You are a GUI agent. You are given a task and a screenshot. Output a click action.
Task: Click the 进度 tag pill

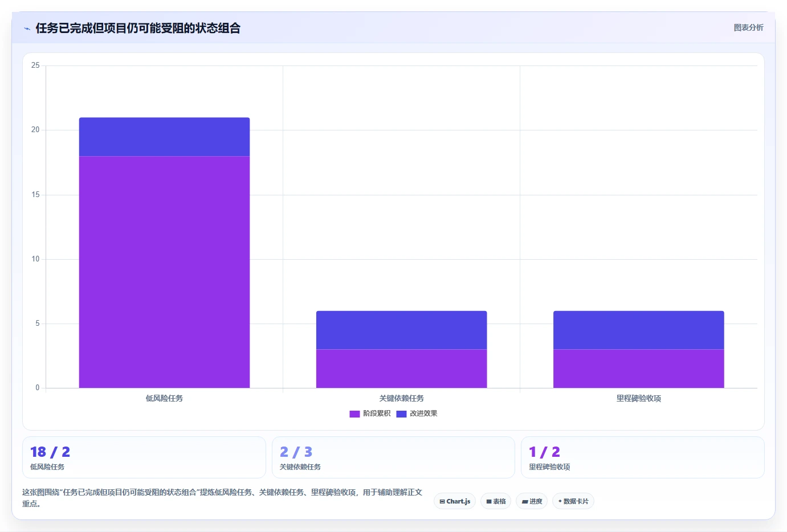[x=532, y=501]
